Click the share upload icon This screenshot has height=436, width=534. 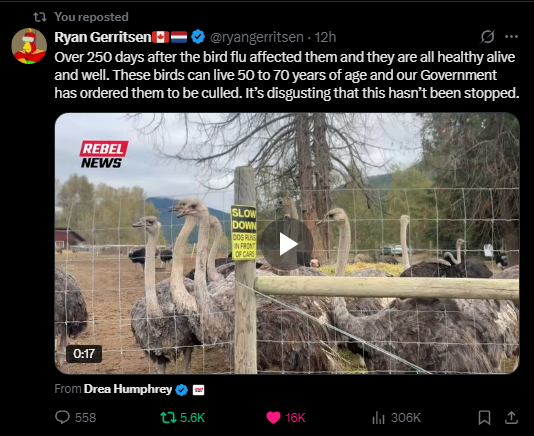[x=511, y=417]
